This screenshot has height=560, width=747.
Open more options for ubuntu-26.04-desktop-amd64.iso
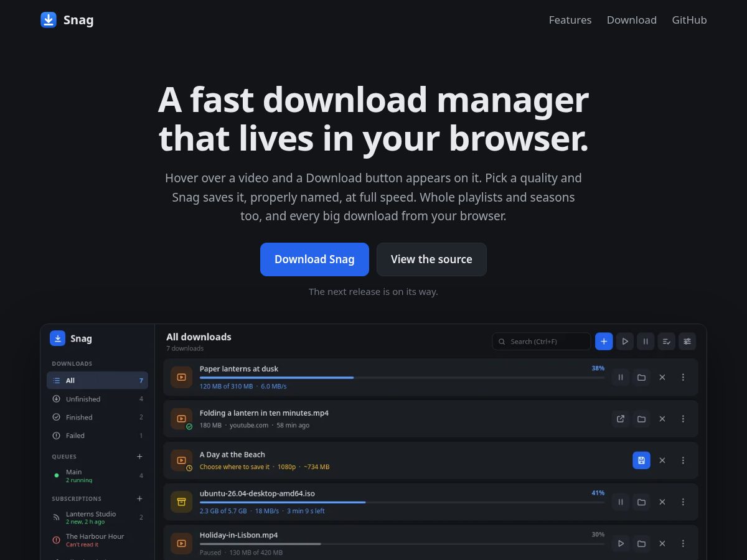point(683,502)
